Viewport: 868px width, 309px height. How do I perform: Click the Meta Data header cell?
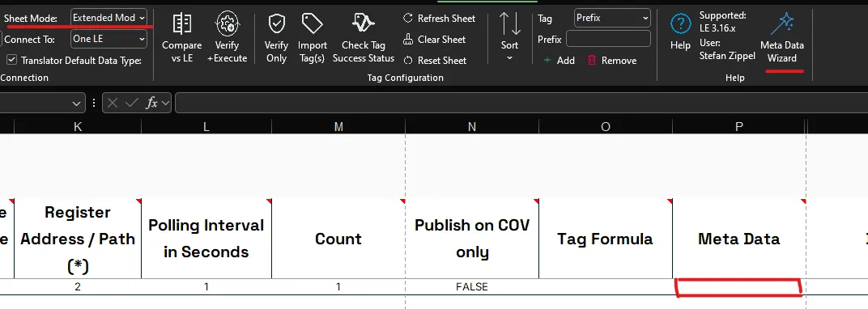739,239
